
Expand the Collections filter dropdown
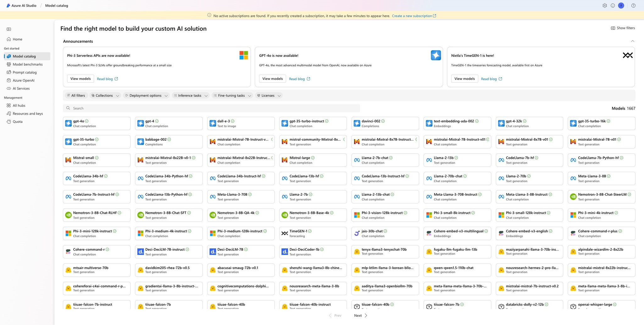pyautogui.click(x=105, y=95)
